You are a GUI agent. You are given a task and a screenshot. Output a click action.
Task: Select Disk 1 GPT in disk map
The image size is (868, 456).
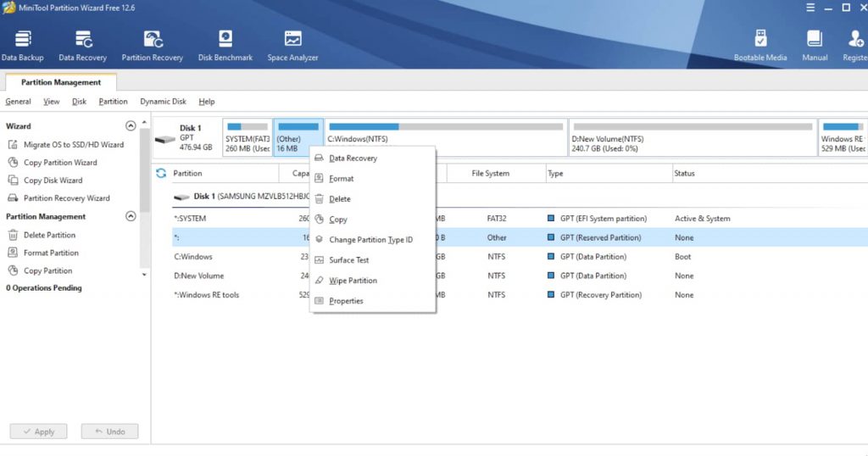186,137
